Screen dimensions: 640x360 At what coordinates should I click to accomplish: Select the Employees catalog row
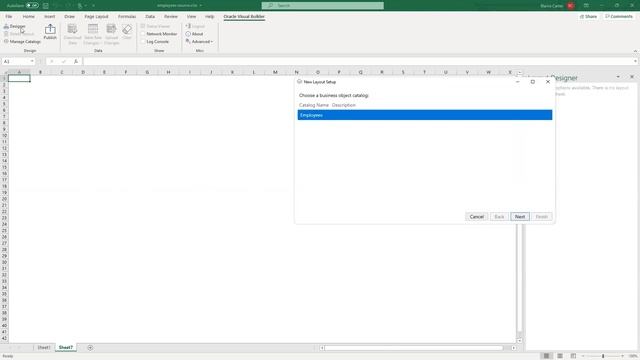pyautogui.click(x=425, y=115)
